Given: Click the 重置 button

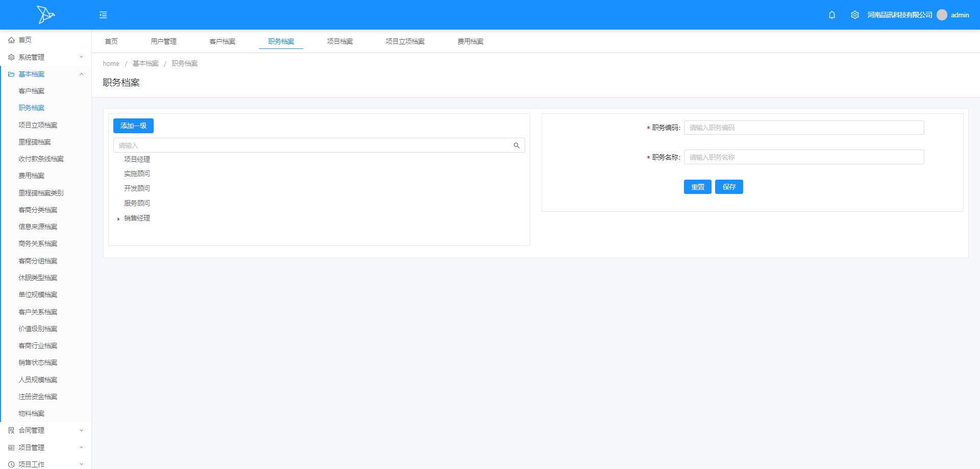Looking at the screenshot, I should tap(698, 187).
